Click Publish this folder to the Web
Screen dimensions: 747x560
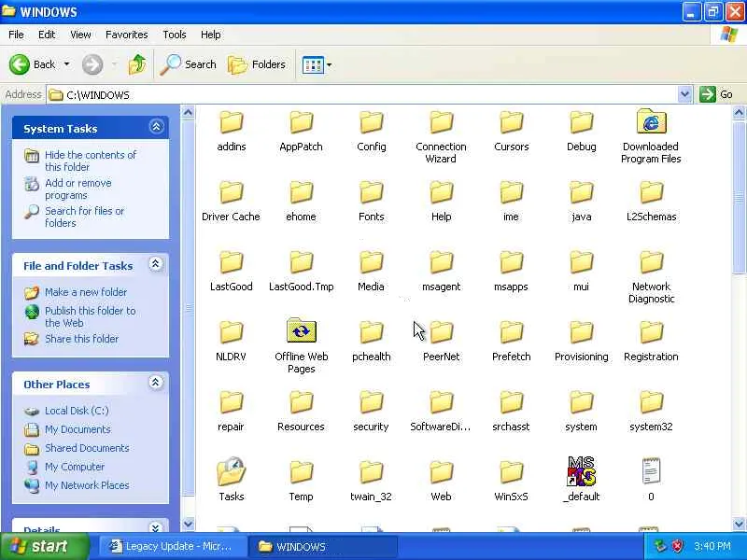[x=90, y=316]
